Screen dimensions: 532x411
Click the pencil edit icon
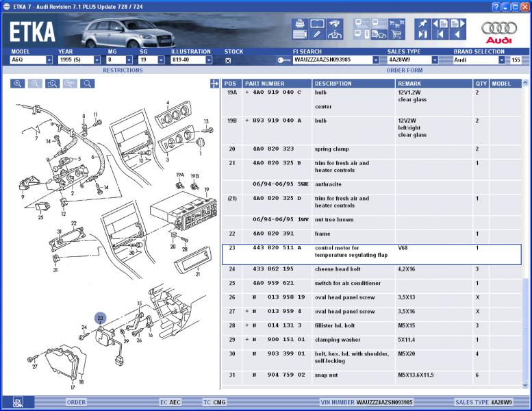point(318,34)
